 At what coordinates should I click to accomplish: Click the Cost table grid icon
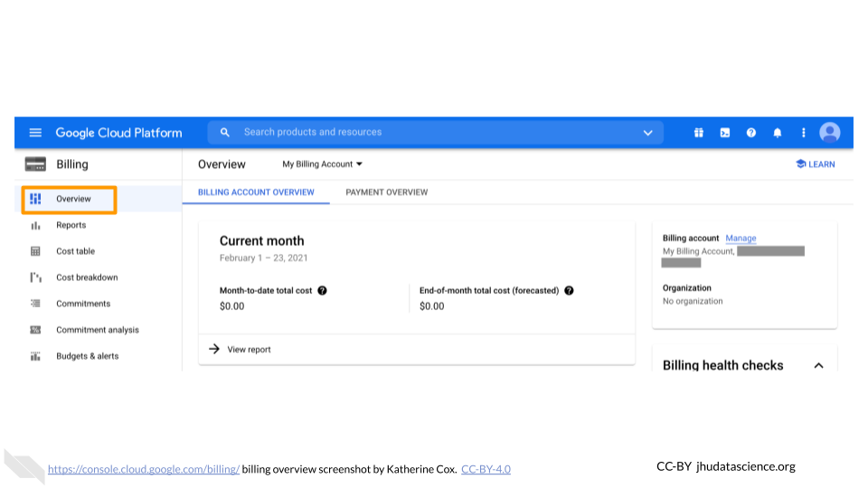tap(35, 251)
